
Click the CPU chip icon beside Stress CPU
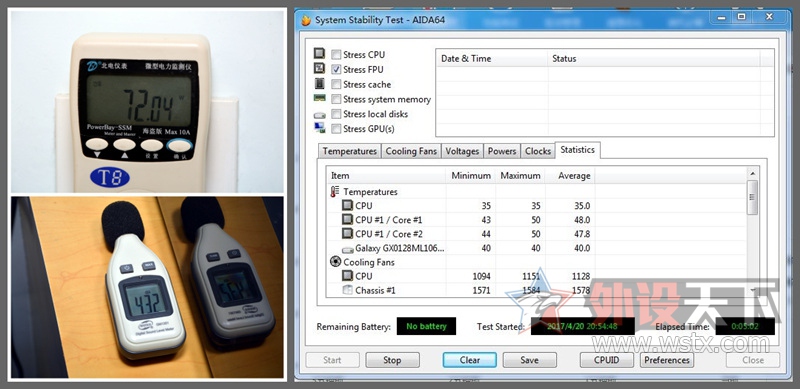(319, 54)
